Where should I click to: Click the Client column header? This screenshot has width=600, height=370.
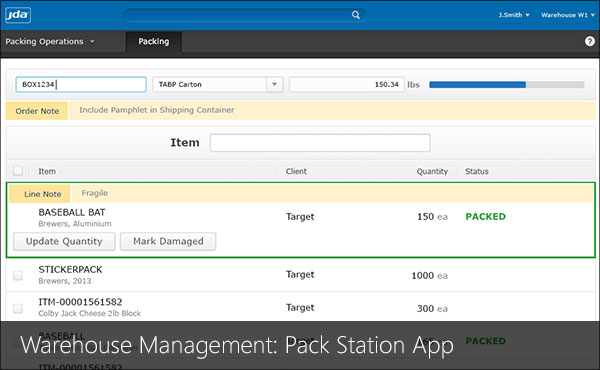tap(296, 171)
